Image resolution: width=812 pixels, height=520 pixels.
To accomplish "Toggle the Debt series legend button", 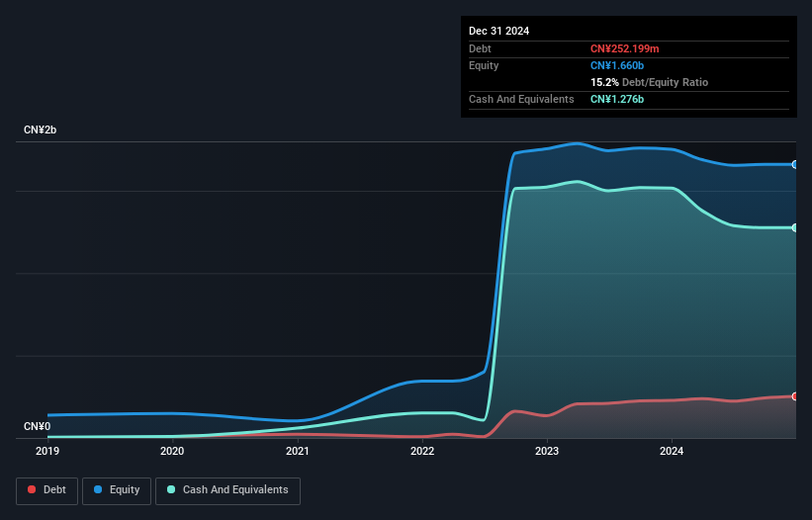I will tap(46, 490).
